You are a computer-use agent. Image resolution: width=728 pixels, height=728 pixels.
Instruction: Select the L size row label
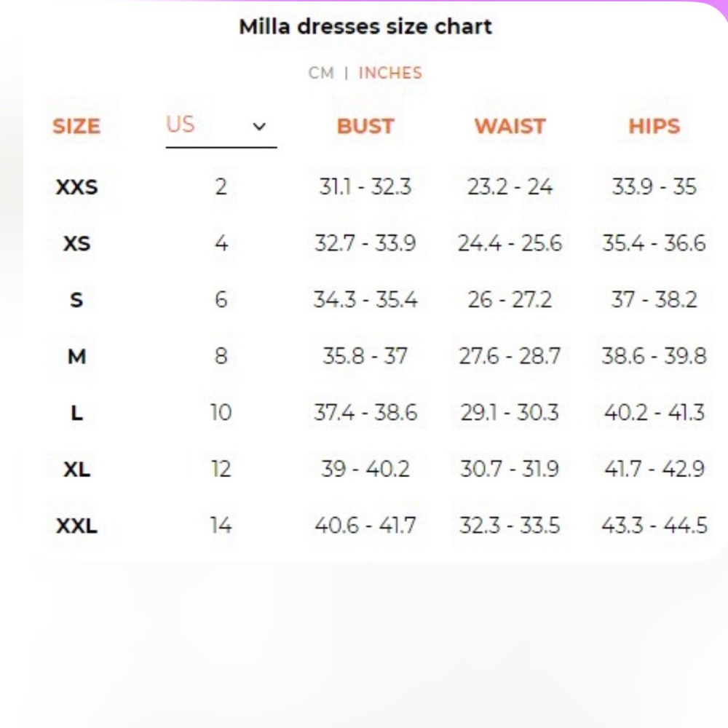[x=76, y=413]
